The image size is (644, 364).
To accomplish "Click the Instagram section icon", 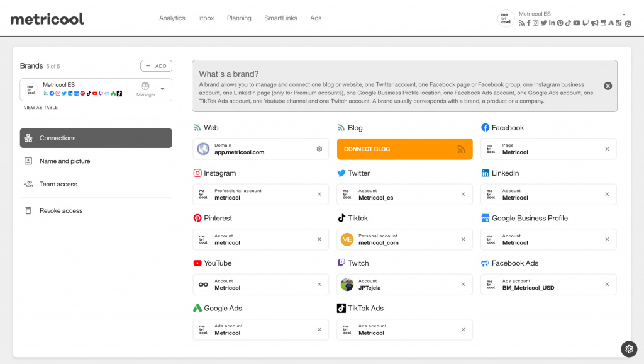I will pyautogui.click(x=197, y=173).
